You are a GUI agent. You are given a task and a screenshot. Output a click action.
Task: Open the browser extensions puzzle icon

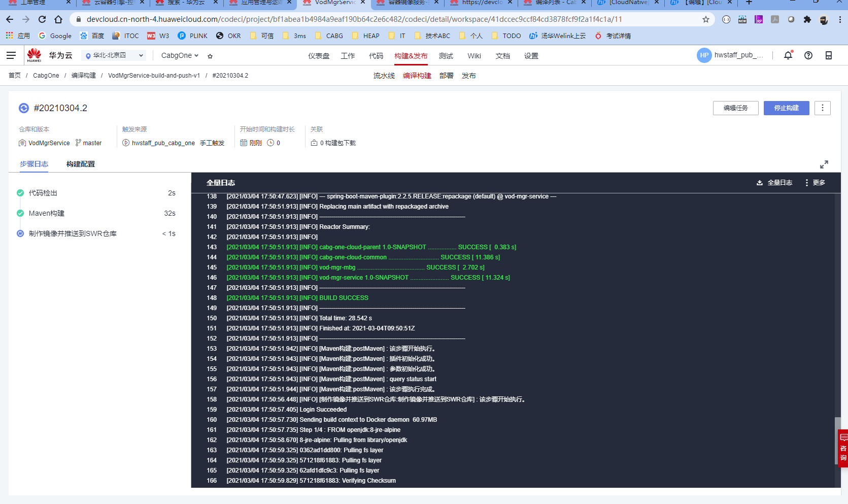[807, 19]
